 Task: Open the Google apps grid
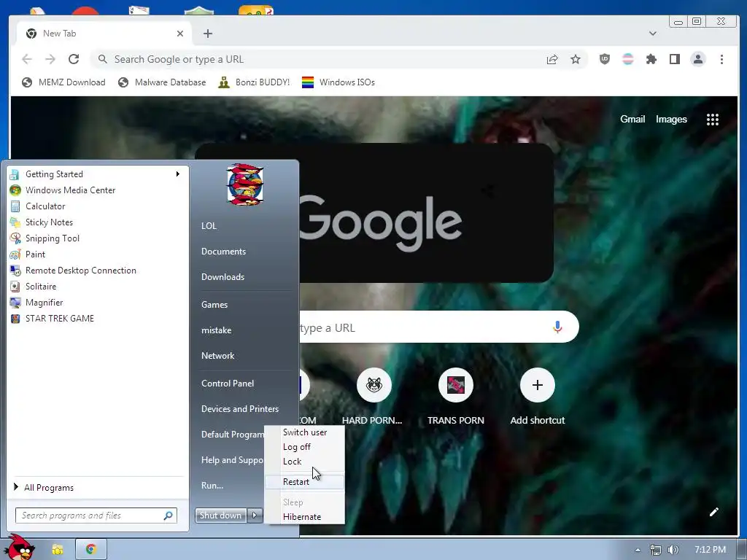pos(712,120)
